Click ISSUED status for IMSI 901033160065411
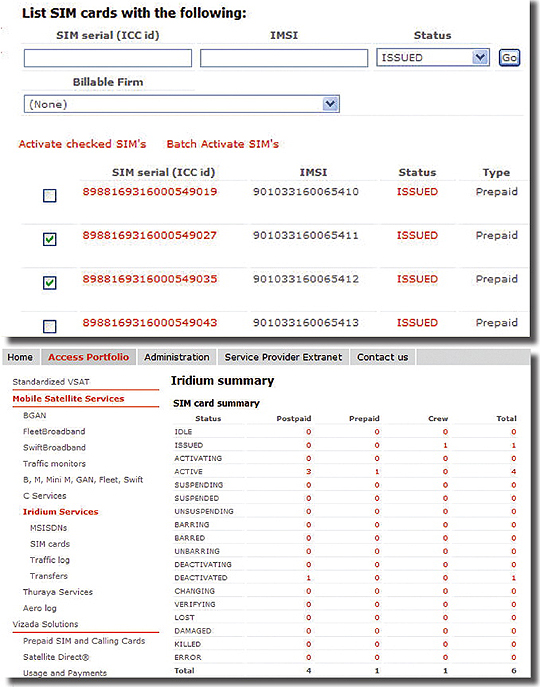The width and height of the screenshot is (540, 687). click(417, 236)
